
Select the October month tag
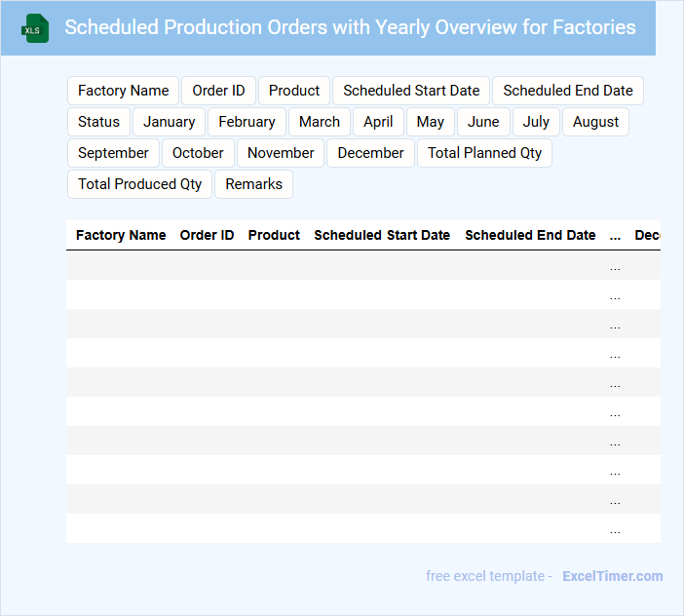pos(198,153)
